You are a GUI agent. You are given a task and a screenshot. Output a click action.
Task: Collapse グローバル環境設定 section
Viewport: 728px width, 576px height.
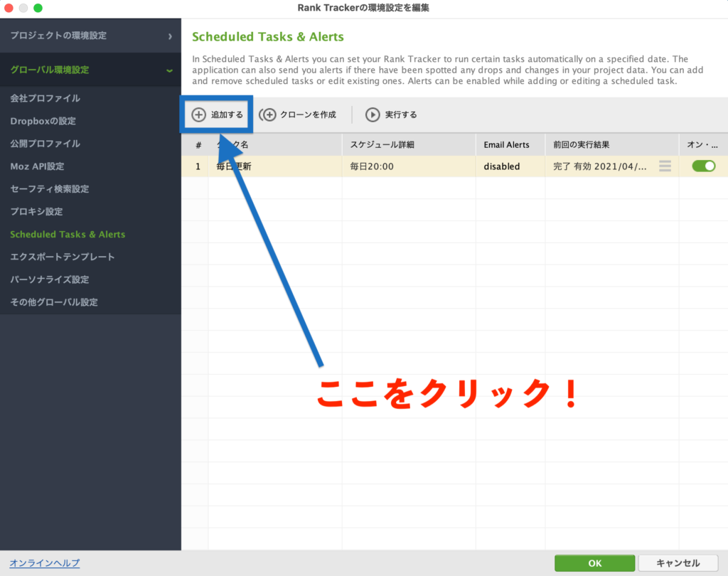pyautogui.click(x=90, y=70)
